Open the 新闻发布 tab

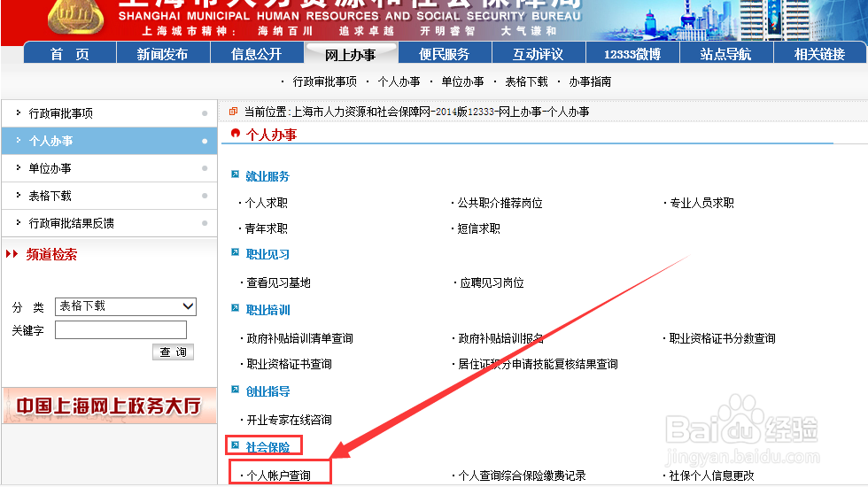pos(163,54)
